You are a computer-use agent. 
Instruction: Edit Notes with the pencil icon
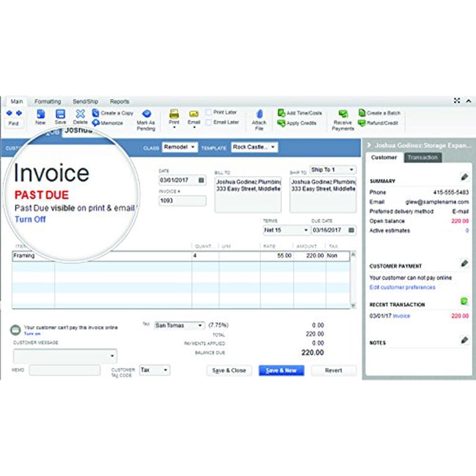[464, 340]
